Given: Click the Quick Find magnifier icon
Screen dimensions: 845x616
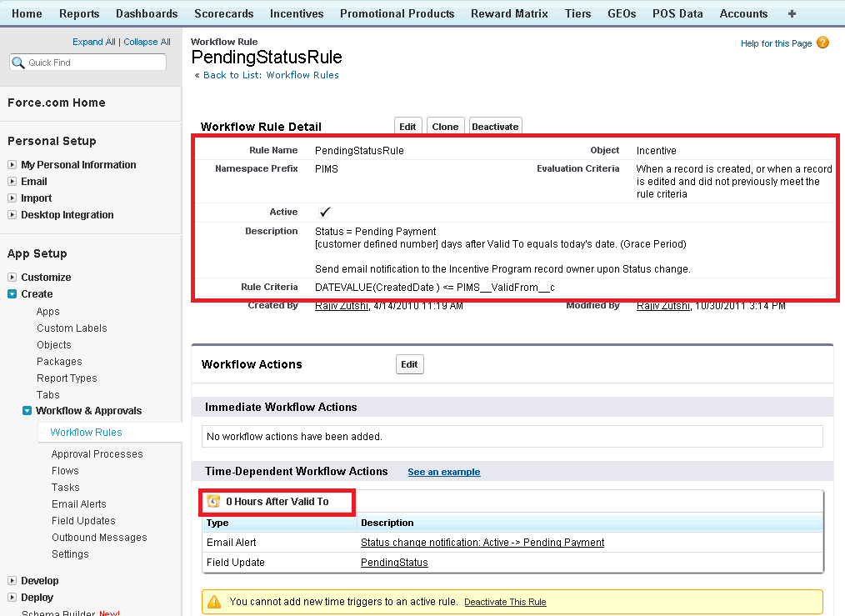Looking at the screenshot, I should 18,63.
